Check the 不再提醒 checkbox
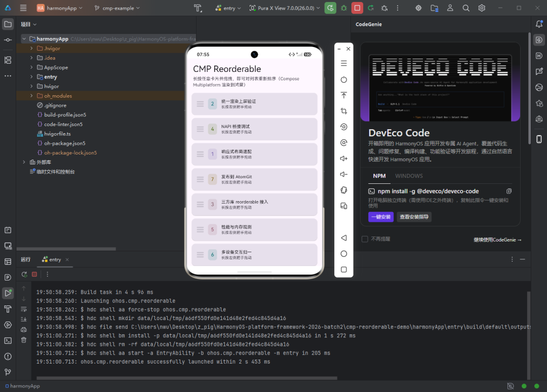 (x=365, y=239)
